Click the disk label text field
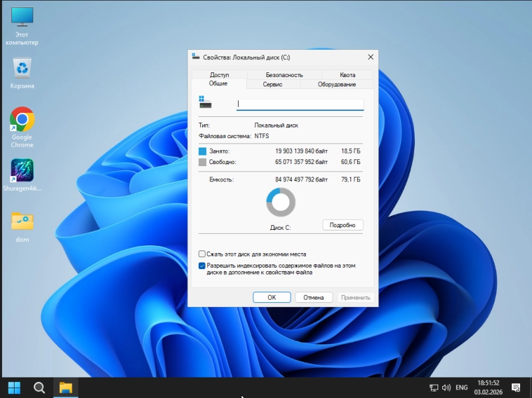The image size is (532, 398). point(300,104)
